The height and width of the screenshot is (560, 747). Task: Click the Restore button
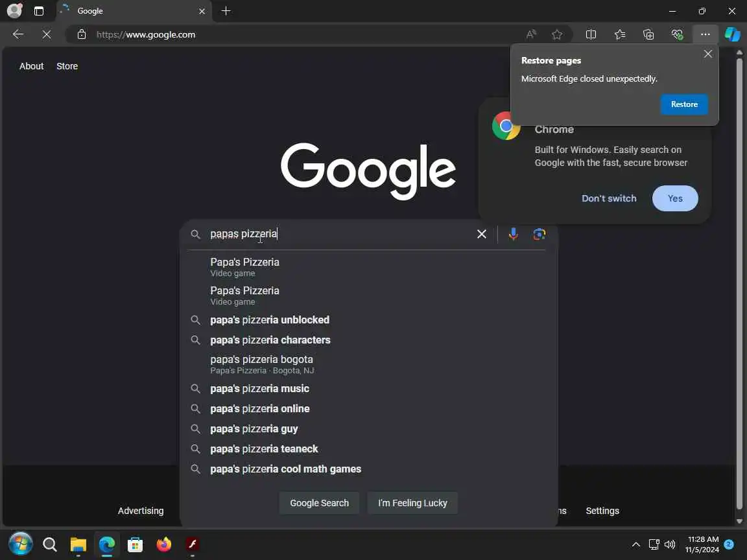[684, 104]
